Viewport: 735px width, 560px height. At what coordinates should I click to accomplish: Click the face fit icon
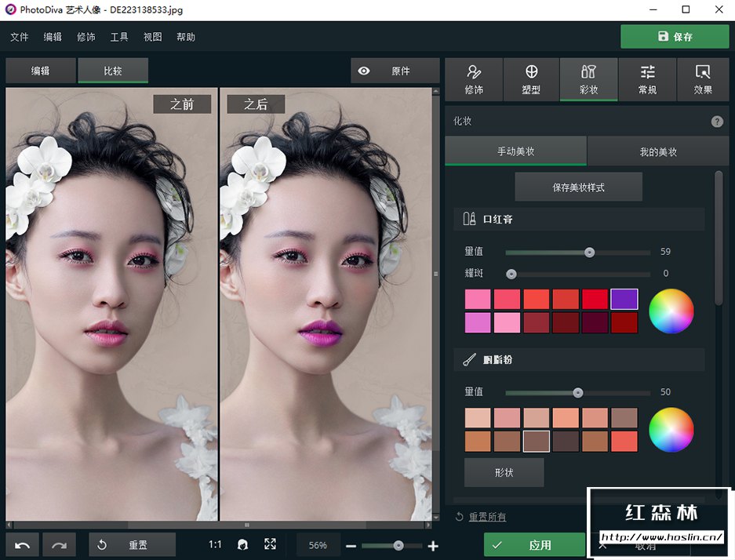coord(243,544)
